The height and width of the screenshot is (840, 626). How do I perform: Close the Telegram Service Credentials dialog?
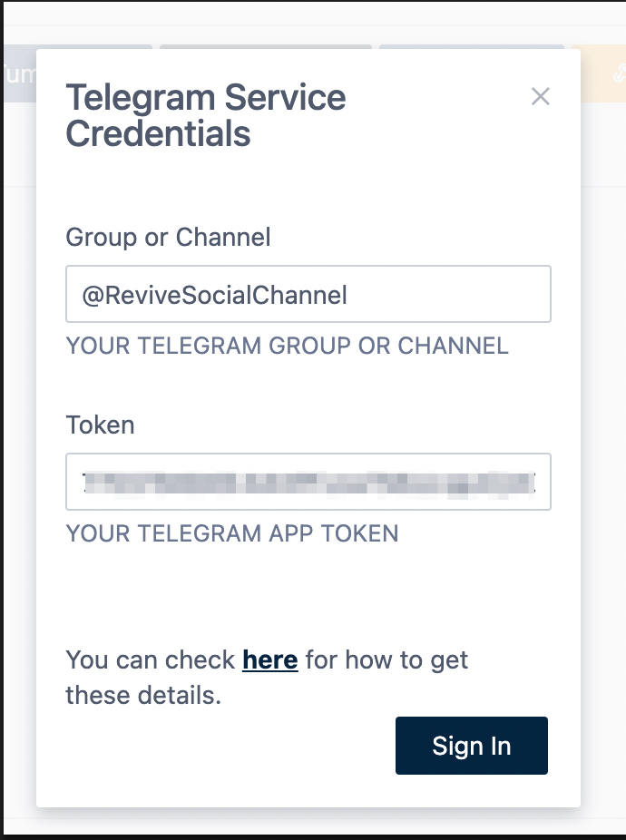[x=541, y=96]
